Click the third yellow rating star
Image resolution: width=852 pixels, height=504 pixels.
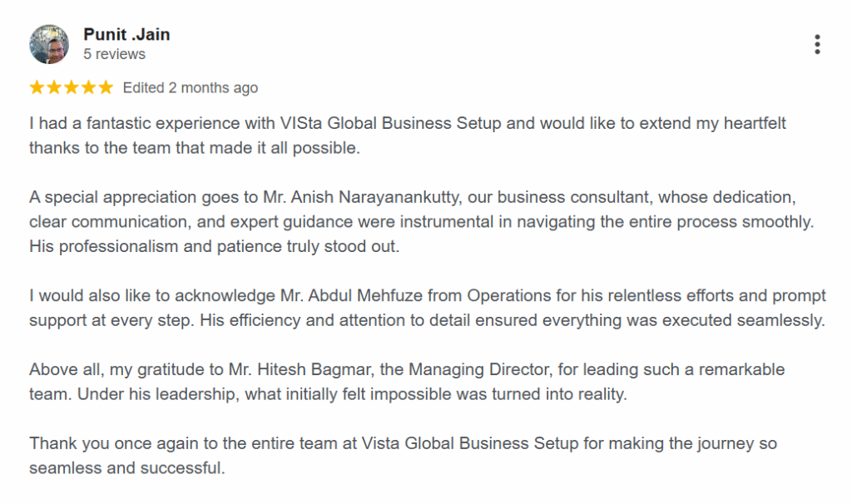72,87
